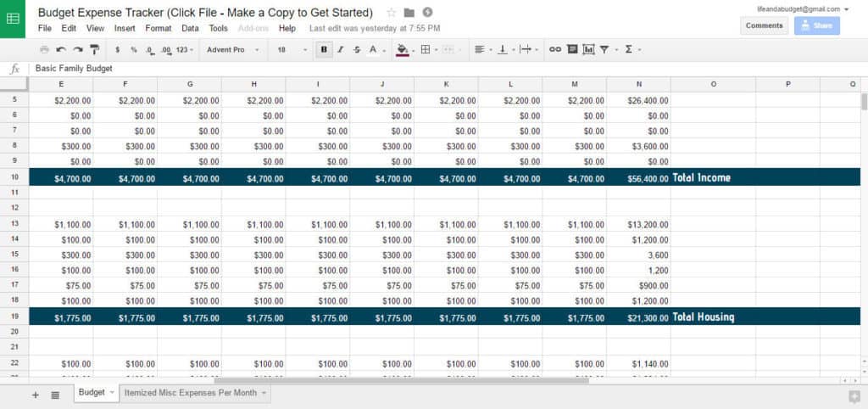This screenshot has height=409, width=868.
Task: Open horizontal align options
Action: coord(480,50)
